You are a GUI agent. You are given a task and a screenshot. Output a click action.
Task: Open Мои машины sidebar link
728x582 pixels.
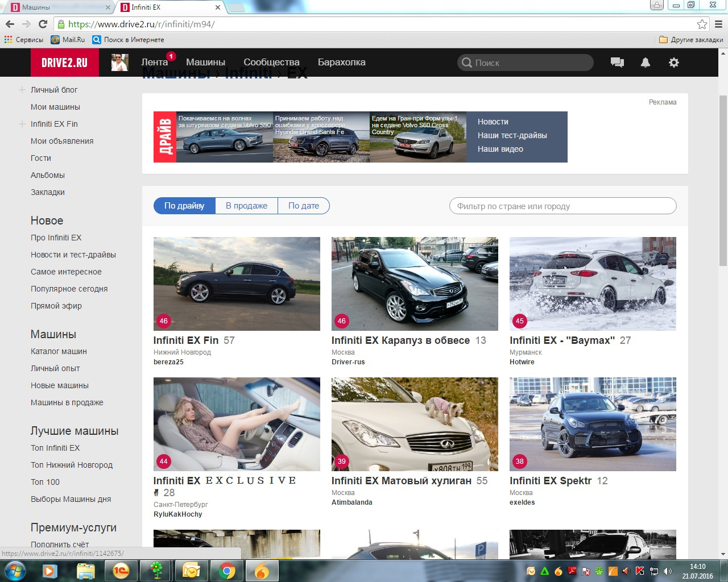click(x=55, y=107)
